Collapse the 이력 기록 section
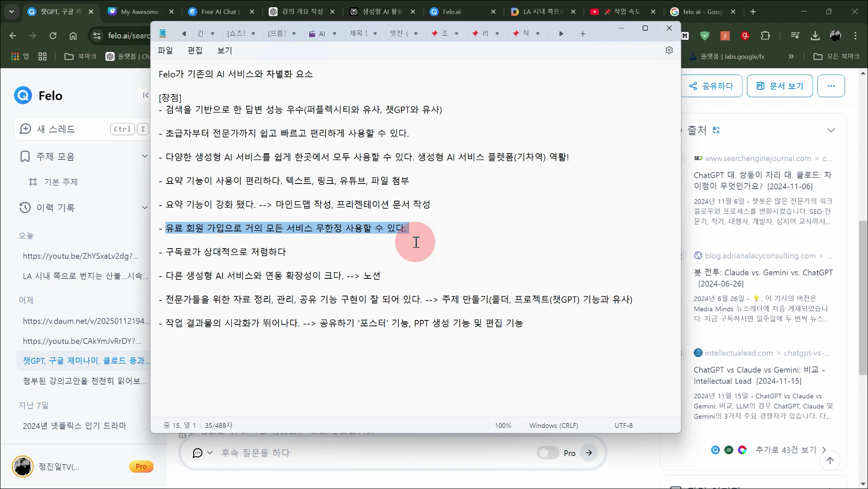This screenshot has height=489, width=868. click(145, 207)
